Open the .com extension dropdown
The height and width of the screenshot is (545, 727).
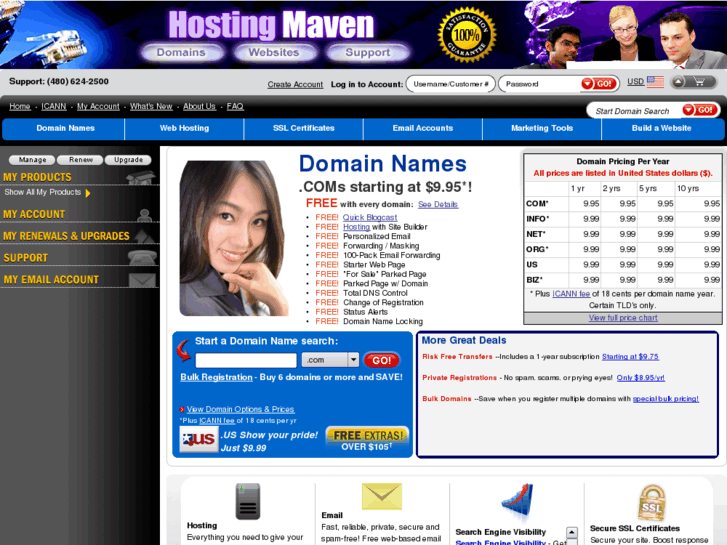point(330,360)
